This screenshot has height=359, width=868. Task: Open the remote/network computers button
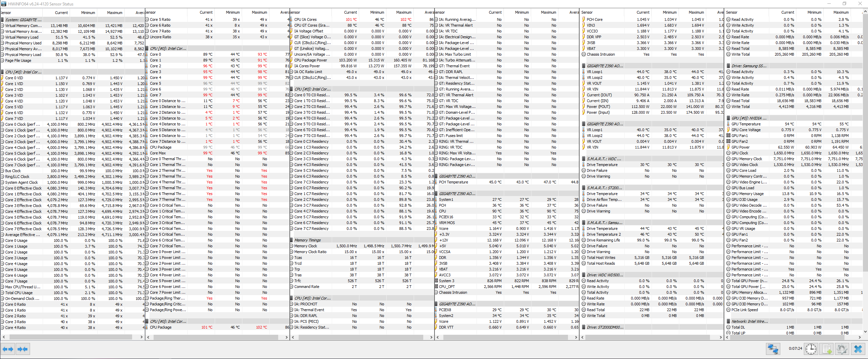tap(773, 349)
